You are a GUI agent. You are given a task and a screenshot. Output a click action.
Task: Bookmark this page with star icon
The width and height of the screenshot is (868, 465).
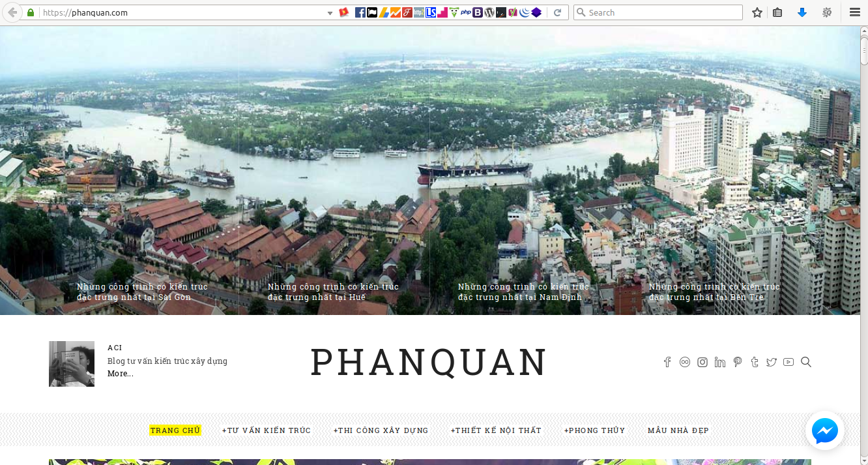click(x=757, y=12)
